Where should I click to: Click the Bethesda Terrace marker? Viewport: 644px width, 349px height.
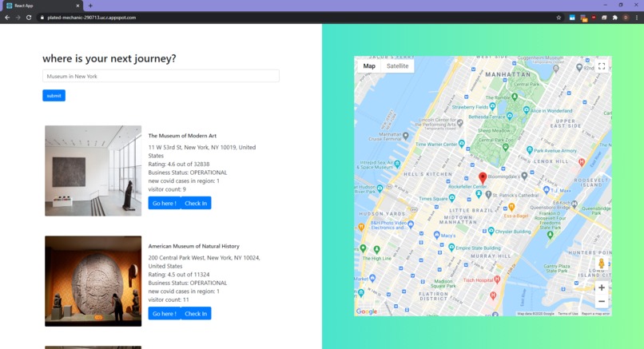(x=510, y=116)
